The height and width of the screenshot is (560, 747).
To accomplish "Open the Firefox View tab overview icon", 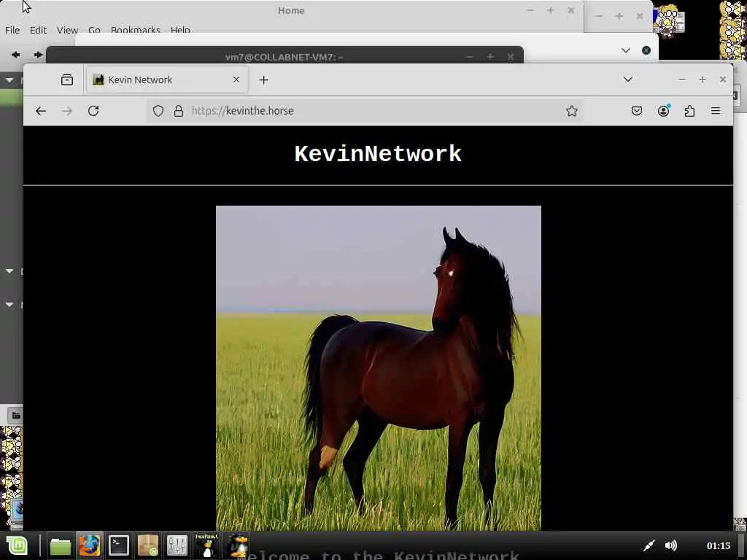I will tap(67, 79).
